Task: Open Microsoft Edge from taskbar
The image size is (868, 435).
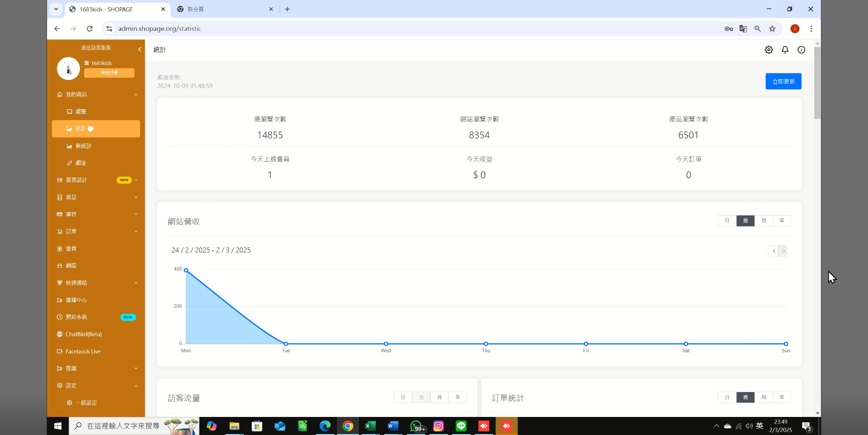Action: (325, 426)
